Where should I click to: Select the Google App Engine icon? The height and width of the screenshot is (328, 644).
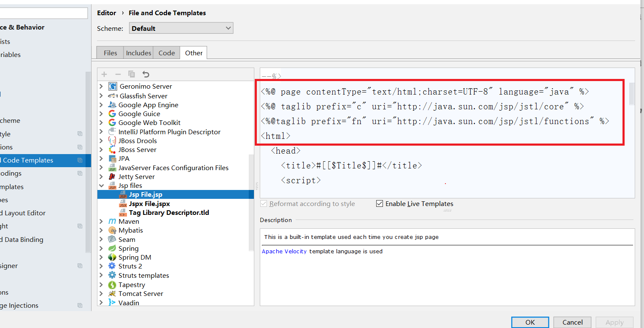[x=112, y=105]
